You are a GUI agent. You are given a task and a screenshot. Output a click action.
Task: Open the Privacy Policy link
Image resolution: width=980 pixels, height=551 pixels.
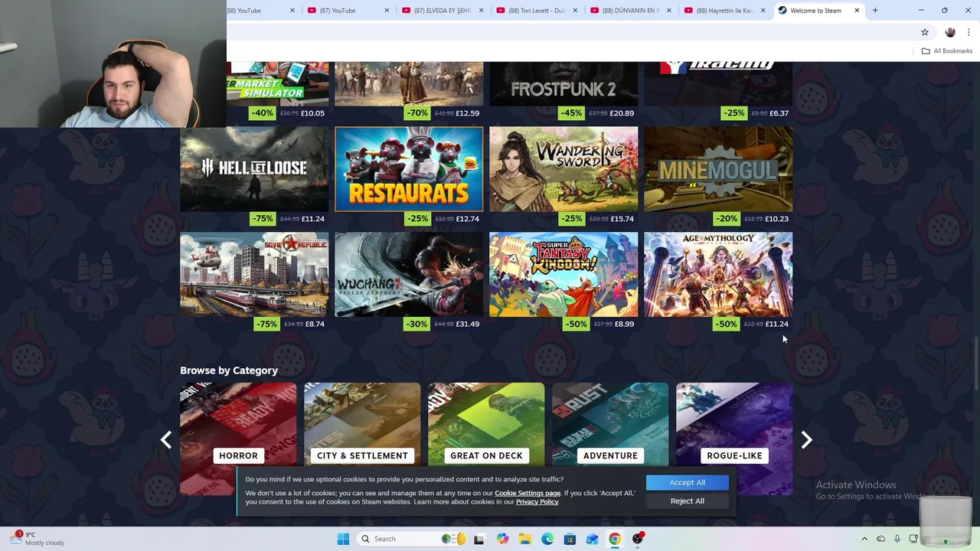coord(537,502)
